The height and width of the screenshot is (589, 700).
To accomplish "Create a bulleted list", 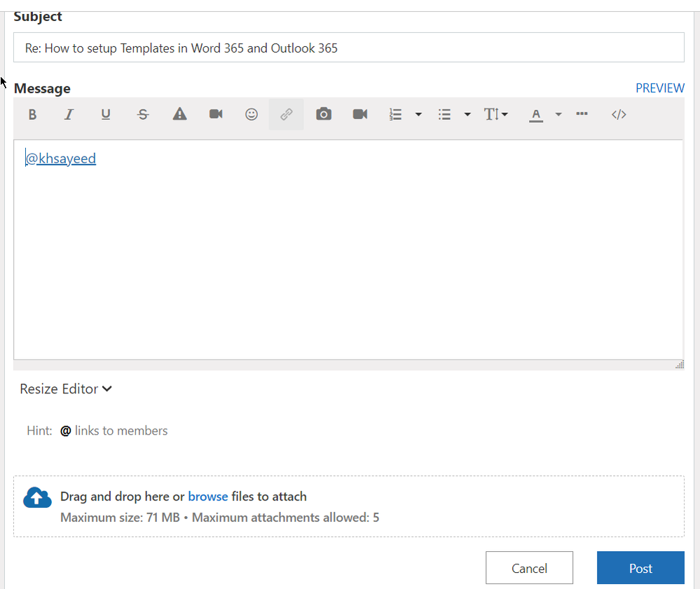I will tap(445, 114).
